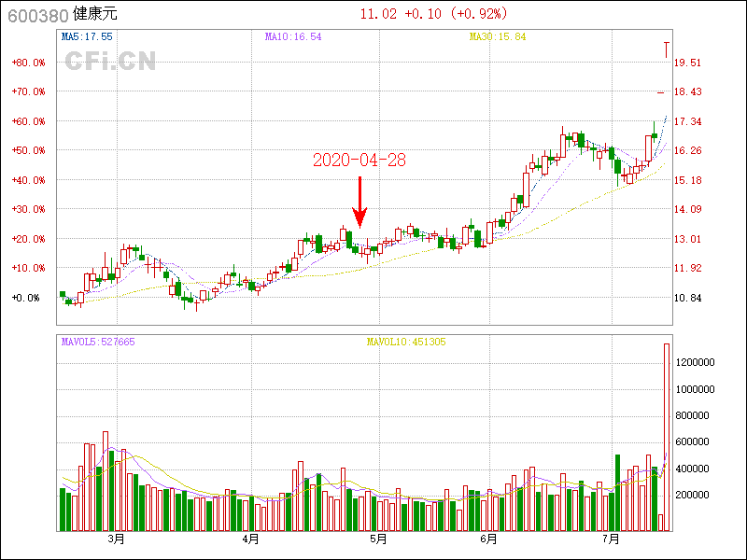This screenshot has width=747, height=560.
Task: Select the 2020-04-28 date annotation
Action: click(x=359, y=160)
